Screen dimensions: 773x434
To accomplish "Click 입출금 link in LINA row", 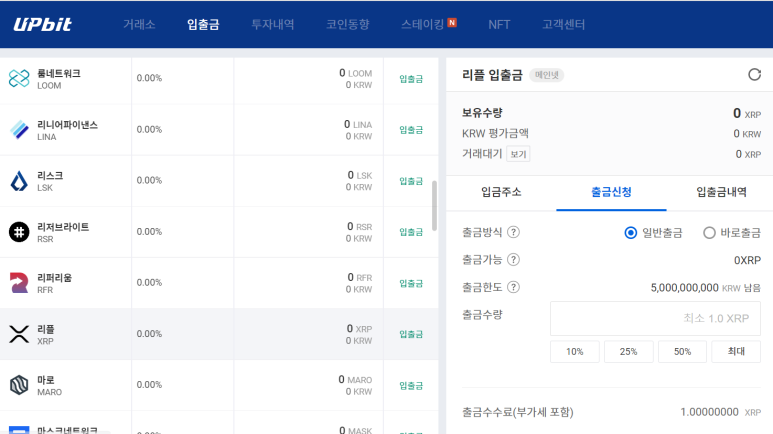I will coord(411,130).
